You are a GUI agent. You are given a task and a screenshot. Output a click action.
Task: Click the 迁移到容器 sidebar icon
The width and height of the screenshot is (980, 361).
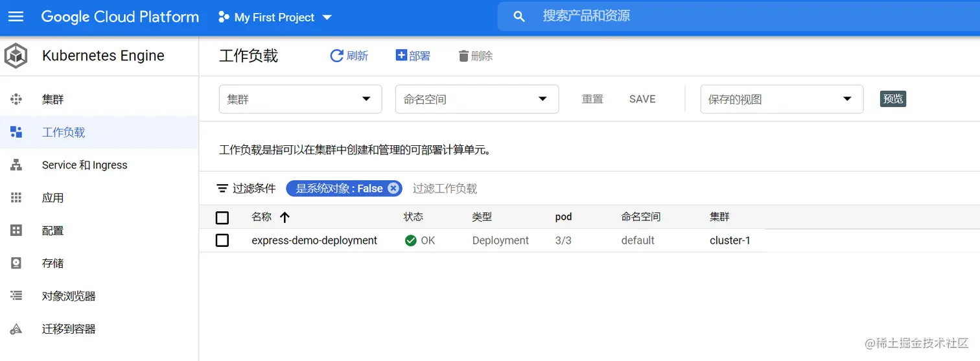coord(16,329)
